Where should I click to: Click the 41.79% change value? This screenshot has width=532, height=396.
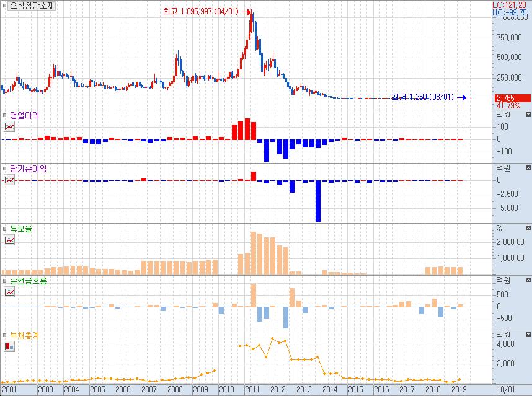click(x=508, y=105)
